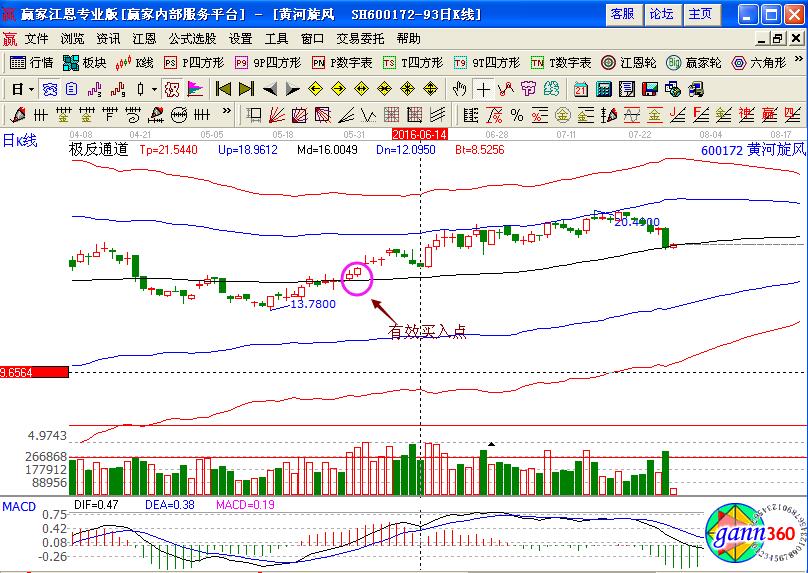Image resolution: width=808 pixels, height=573 pixels.
Task: Toggle the crosshair cursor tool
Action: 484,88
